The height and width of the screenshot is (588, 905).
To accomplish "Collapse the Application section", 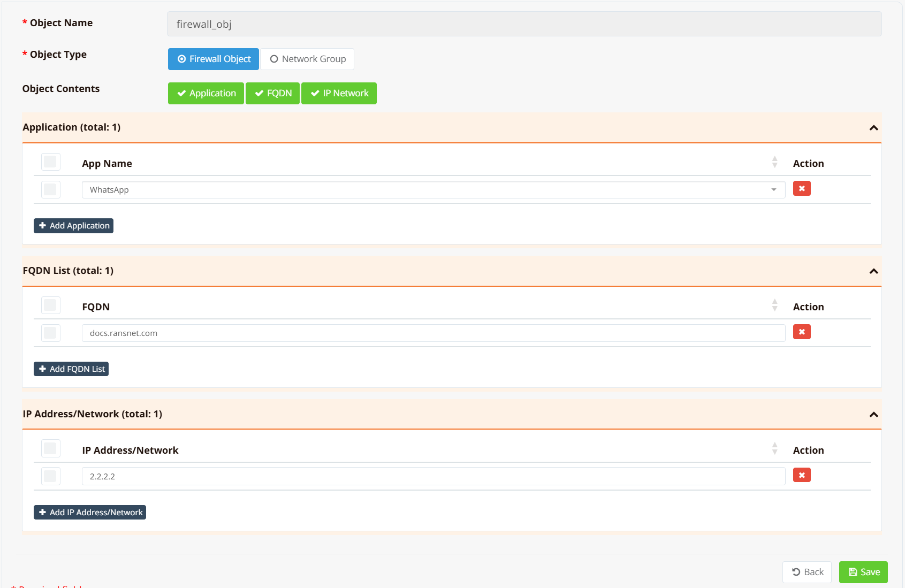I will click(x=873, y=128).
